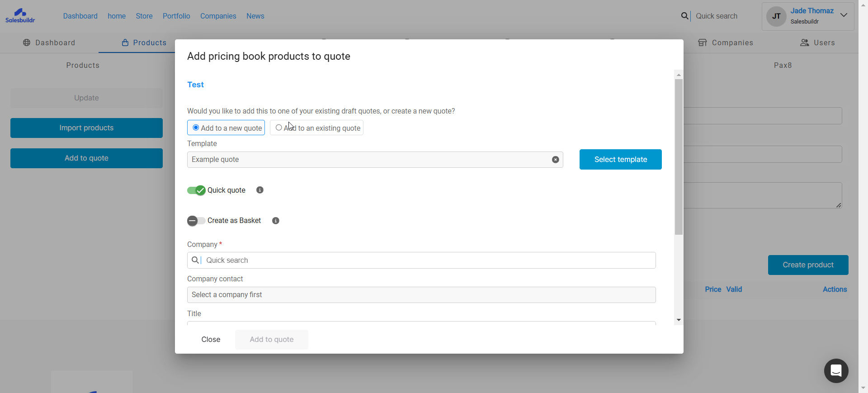Open home in the top navigation
This screenshot has height=393, width=868.
pyautogui.click(x=117, y=16)
